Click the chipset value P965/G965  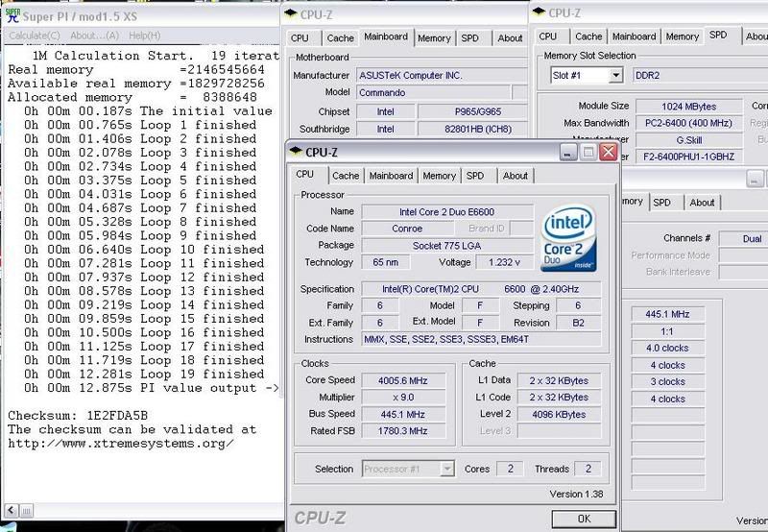tap(472, 111)
